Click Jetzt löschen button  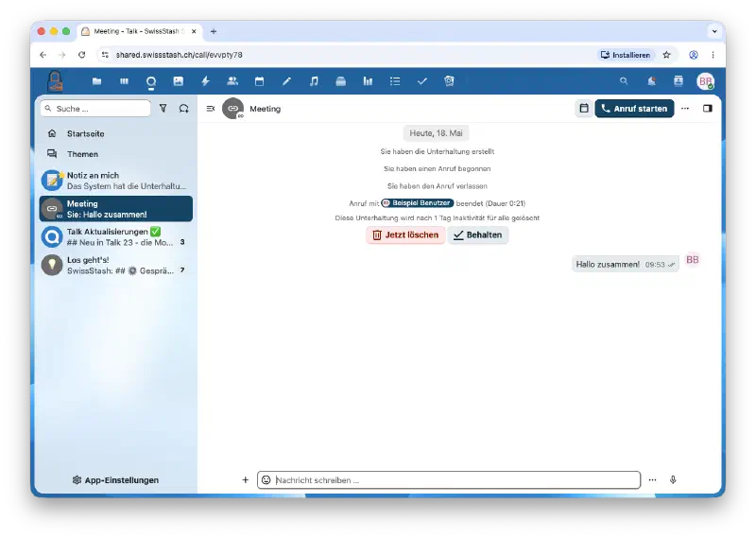pos(405,235)
